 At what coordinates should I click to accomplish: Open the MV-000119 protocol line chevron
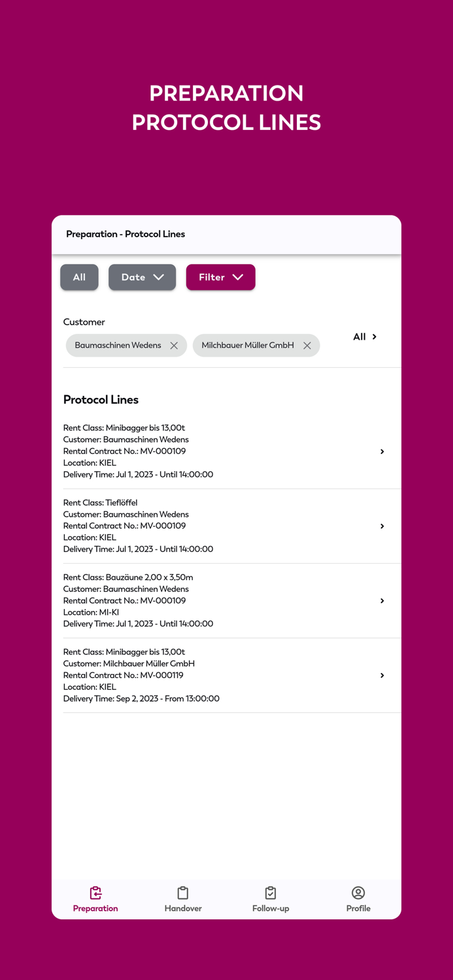(382, 675)
